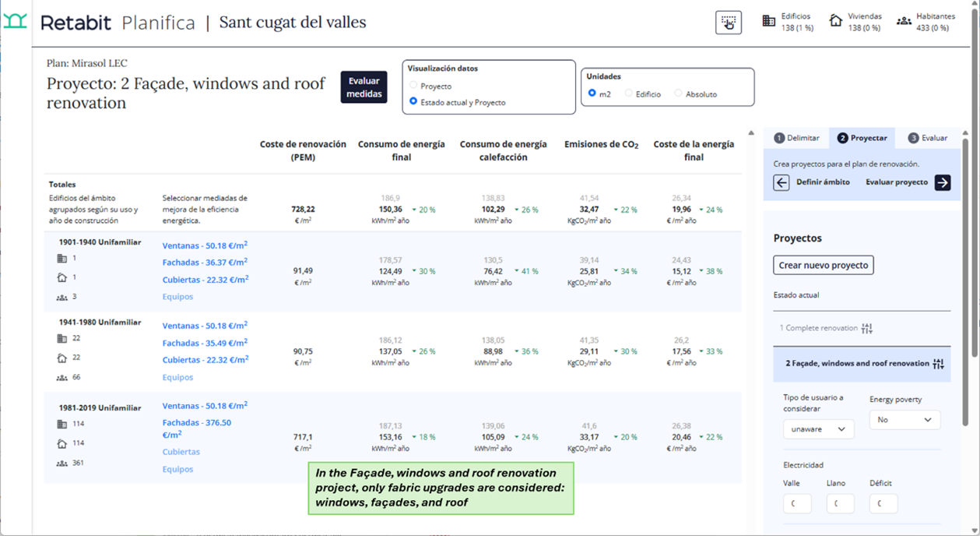Click the Habitantes people icon in header

click(x=904, y=21)
